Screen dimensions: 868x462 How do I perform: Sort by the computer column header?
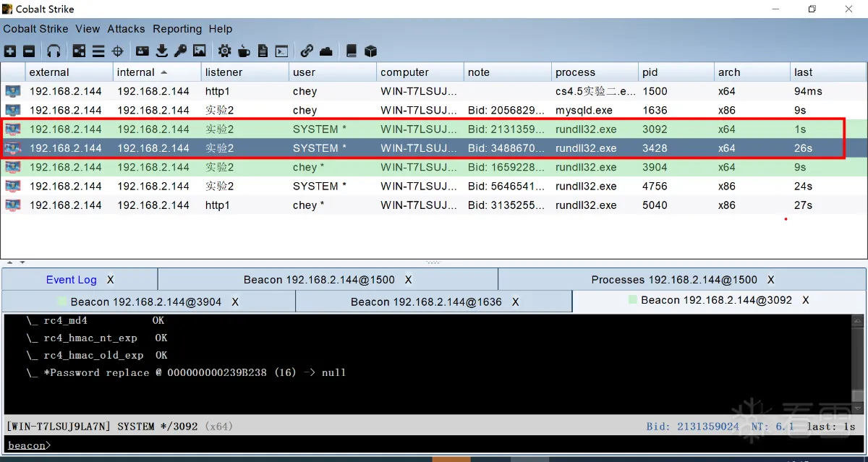(x=420, y=72)
